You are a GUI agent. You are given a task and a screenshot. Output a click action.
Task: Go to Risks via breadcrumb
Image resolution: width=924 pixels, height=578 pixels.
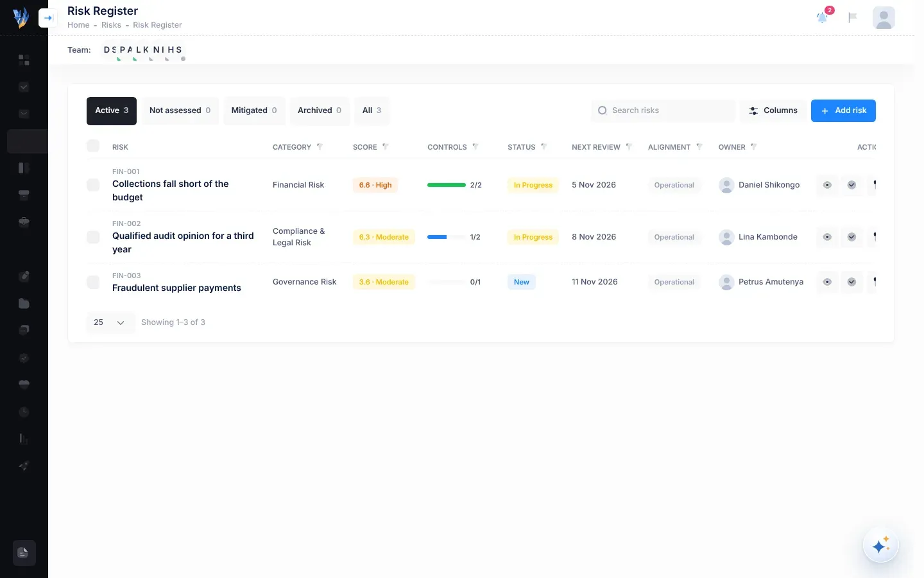point(111,25)
